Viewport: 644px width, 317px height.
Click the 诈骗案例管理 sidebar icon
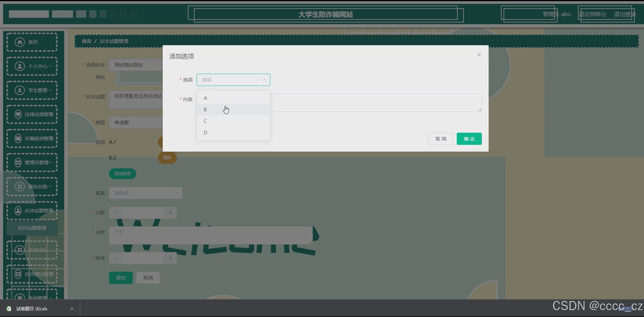pyautogui.click(x=18, y=138)
